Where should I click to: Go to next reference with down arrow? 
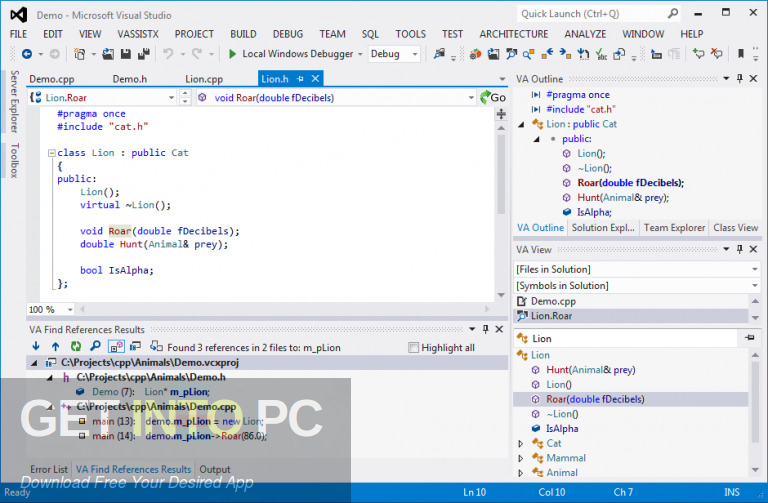pos(36,346)
